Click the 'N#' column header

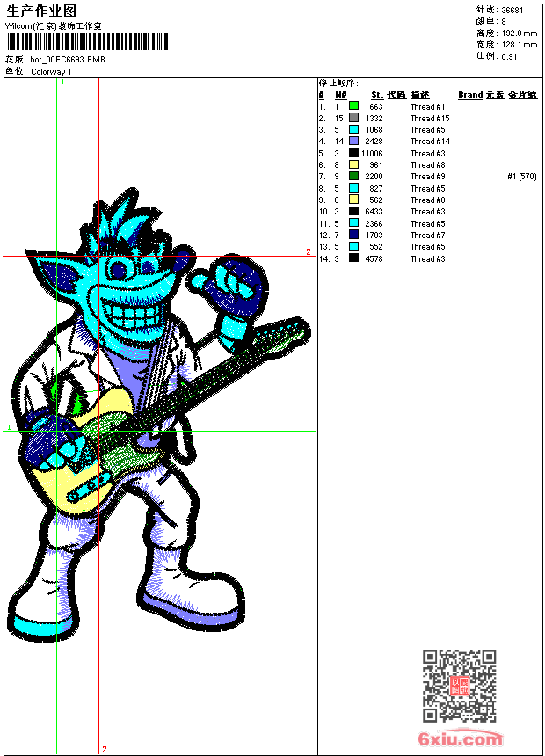pyautogui.click(x=341, y=95)
